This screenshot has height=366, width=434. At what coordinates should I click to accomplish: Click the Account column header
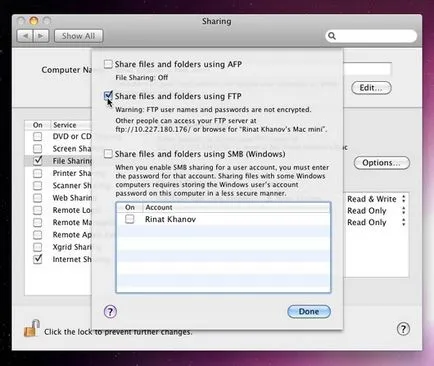click(x=236, y=207)
